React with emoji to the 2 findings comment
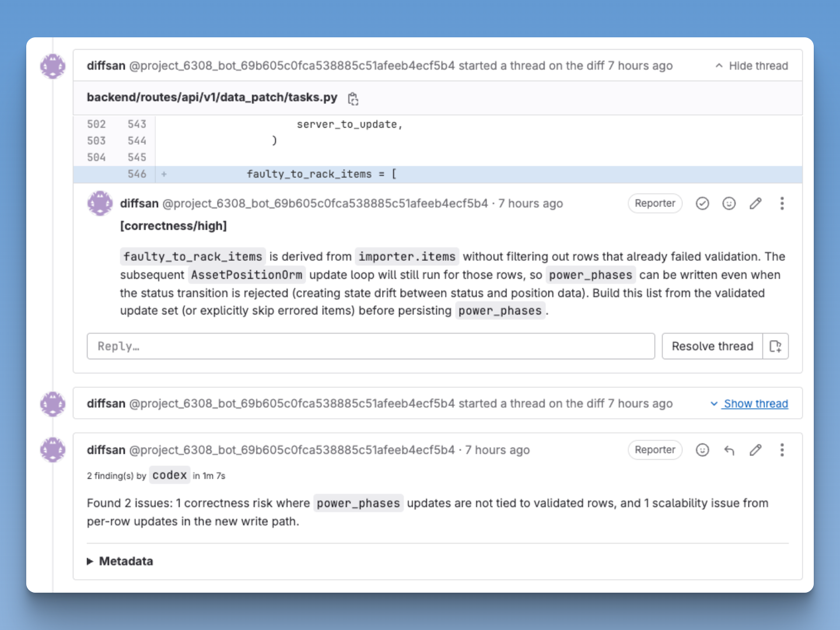The width and height of the screenshot is (840, 630). pos(702,450)
